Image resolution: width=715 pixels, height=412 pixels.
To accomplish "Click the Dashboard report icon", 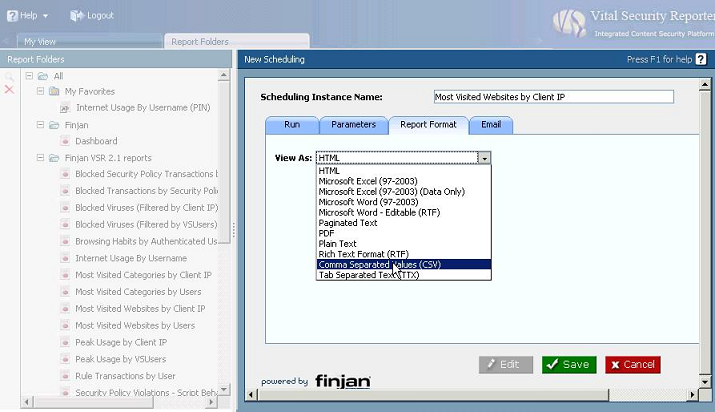I will [x=65, y=141].
